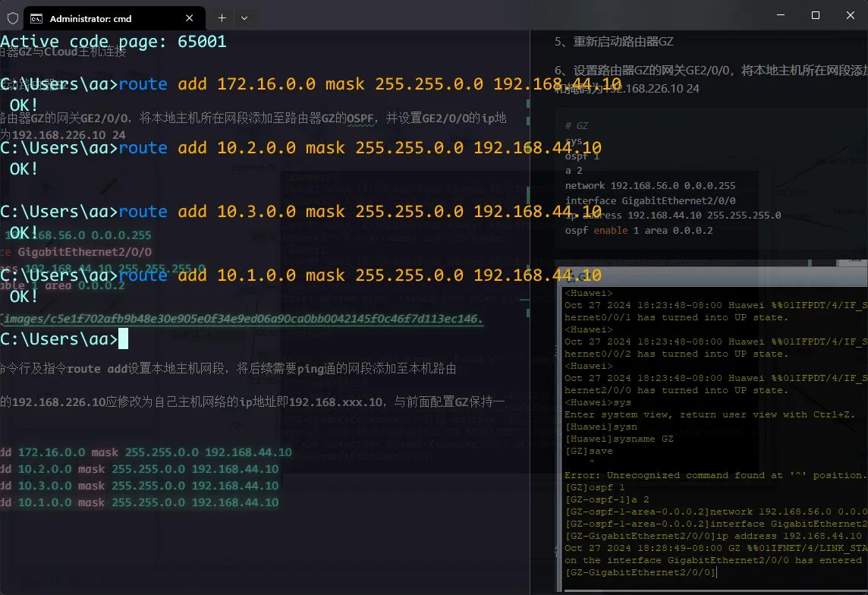Click the route add 10.1.0.0 command line
Screen dimensions: 868x595
pos(300,275)
